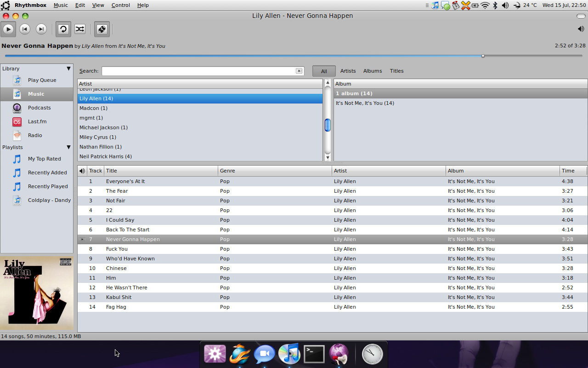Viewport: 588px width, 368px height.
Task: Click the Lily Allen album cover art
Action: click(x=37, y=293)
